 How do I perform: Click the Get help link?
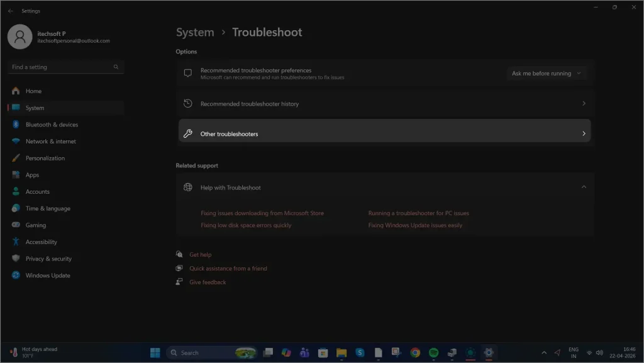point(201,254)
